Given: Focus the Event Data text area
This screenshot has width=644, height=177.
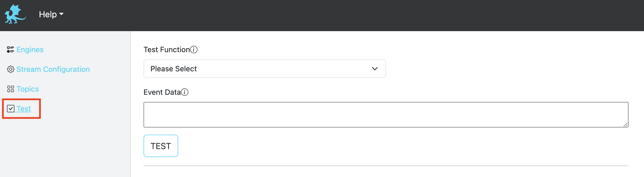Looking at the screenshot, I should (x=386, y=115).
